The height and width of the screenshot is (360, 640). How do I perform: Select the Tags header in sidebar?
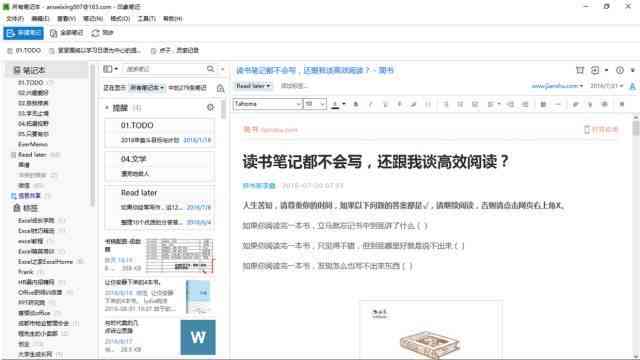tap(26, 208)
